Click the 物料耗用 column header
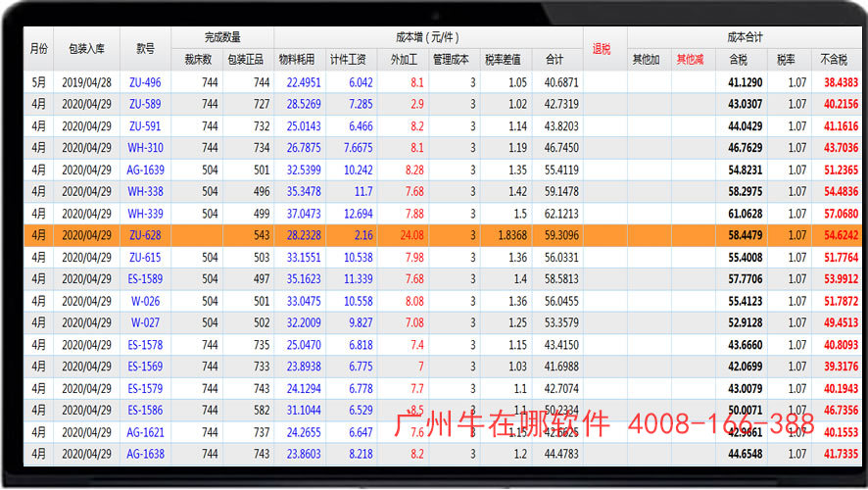Image resolution: width=868 pixels, height=490 pixels. [x=297, y=59]
